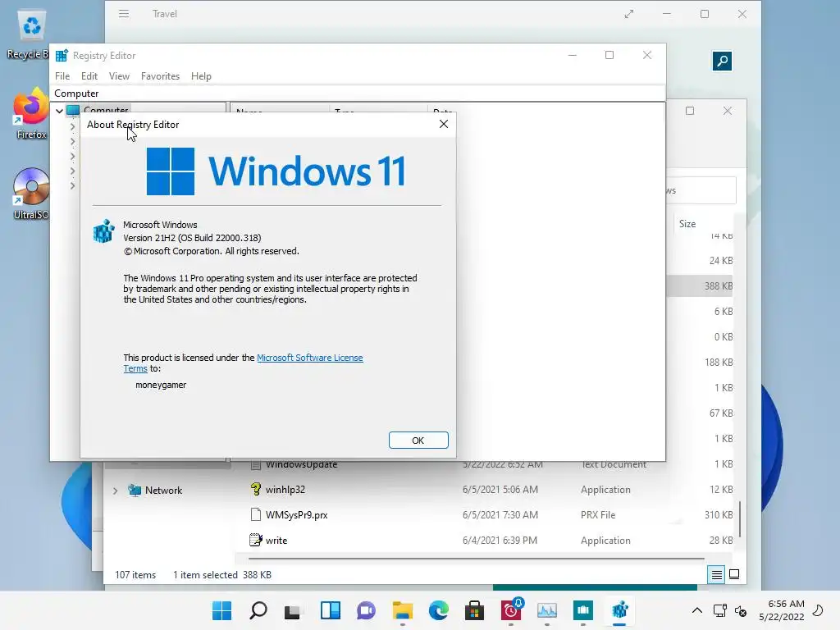Image resolution: width=840 pixels, height=630 pixels.
Task: Click the Size column header in Explorer
Action: point(687,224)
